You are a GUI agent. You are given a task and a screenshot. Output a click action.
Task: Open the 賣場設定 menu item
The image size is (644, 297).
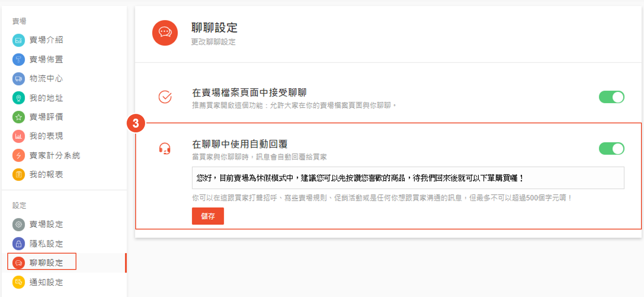pyautogui.click(x=46, y=224)
